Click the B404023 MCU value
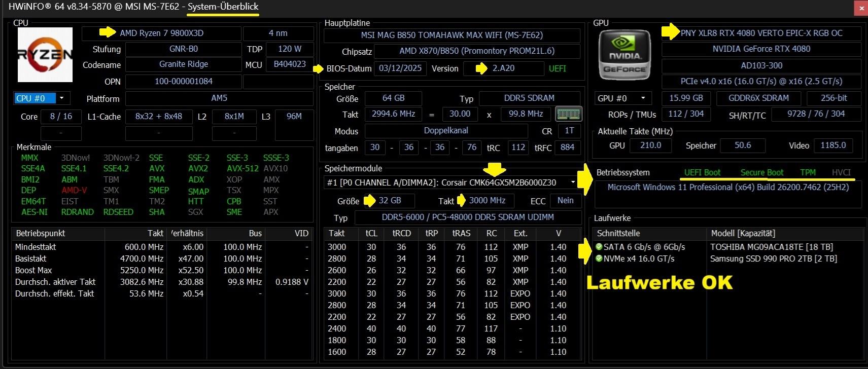Image resolution: width=868 pixels, height=369 pixels. pos(290,64)
